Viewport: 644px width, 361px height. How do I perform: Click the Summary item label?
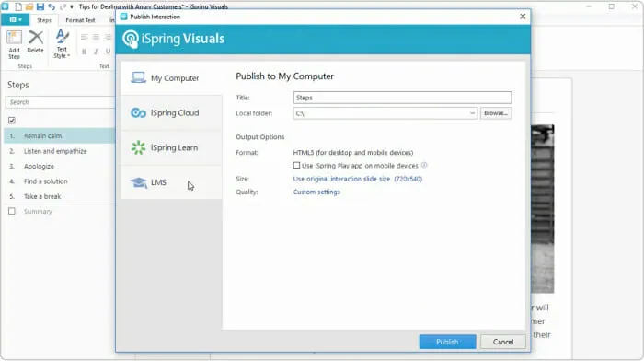coord(38,211)
